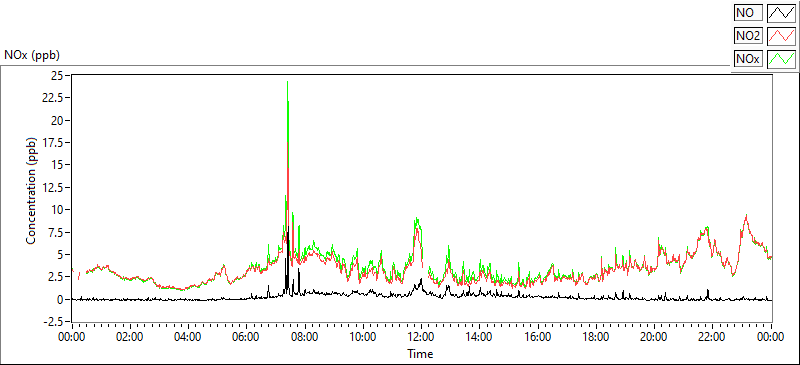
Task: Click the final 00:00 end time label
Action: point(771,337)
